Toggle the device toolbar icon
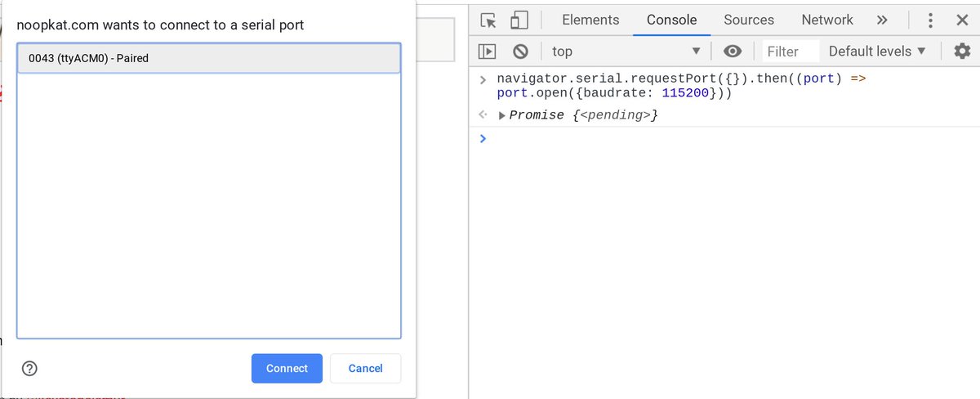Screen dimensions: 980x399 click(x=519, y=20)
